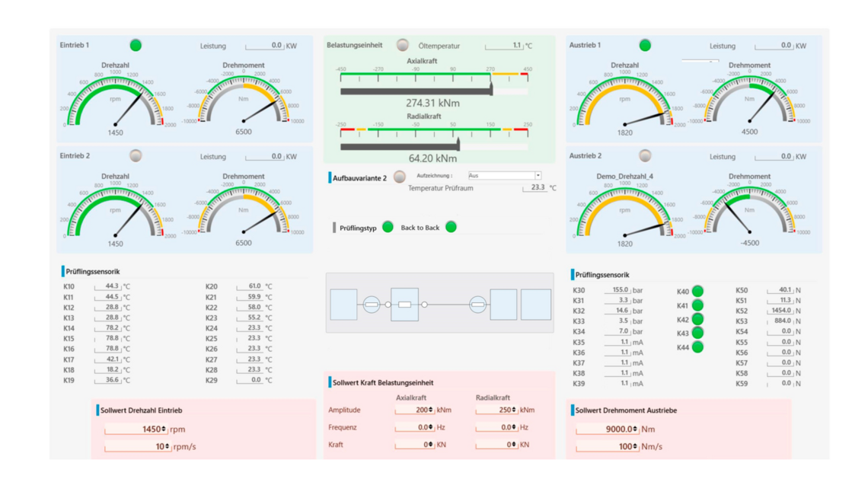Image resolution: width=868 pixels, height=482 pixels.
Task: Click the Temperatur Prüfraum value field
Action: (538, 188)
